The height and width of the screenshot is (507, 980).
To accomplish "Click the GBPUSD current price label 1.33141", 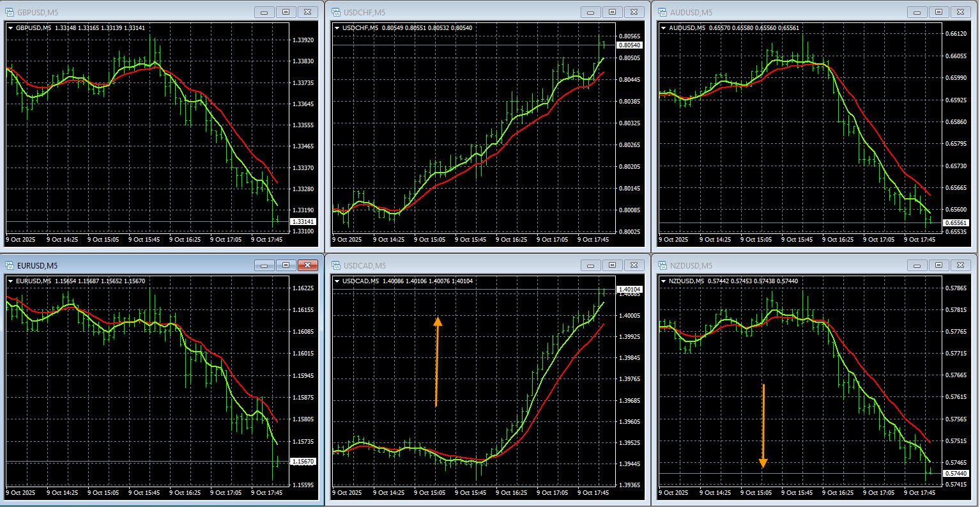I will [x=303, y=222].
